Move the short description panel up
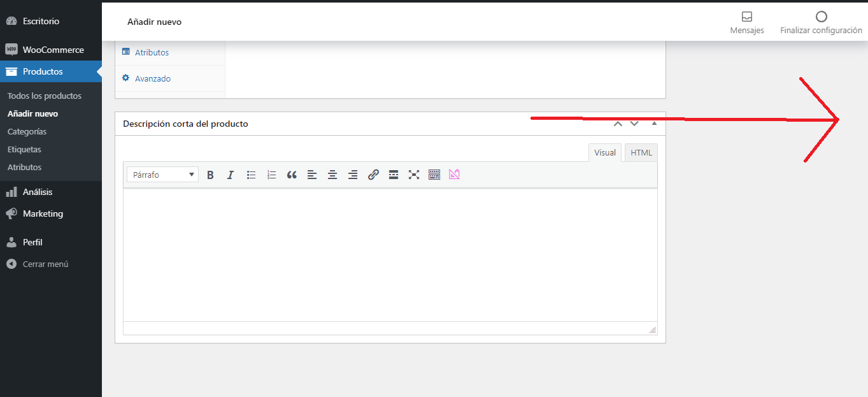This screenshot has height=397, width=868. [617, 122]
